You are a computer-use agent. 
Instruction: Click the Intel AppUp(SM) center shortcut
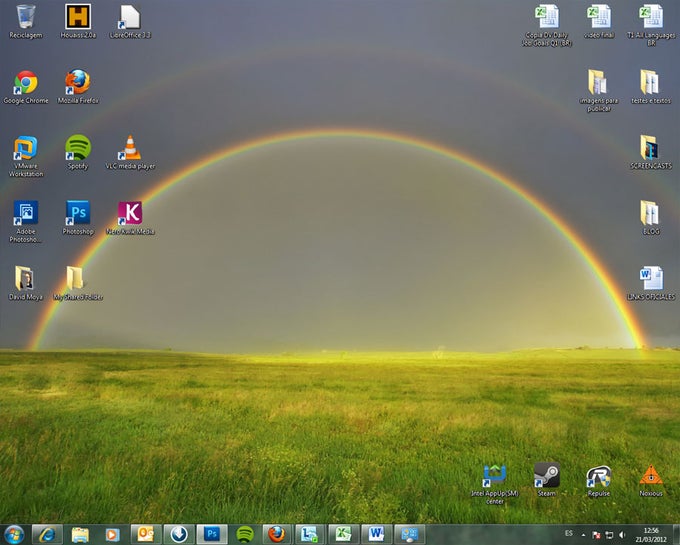(x=495, y=484)
